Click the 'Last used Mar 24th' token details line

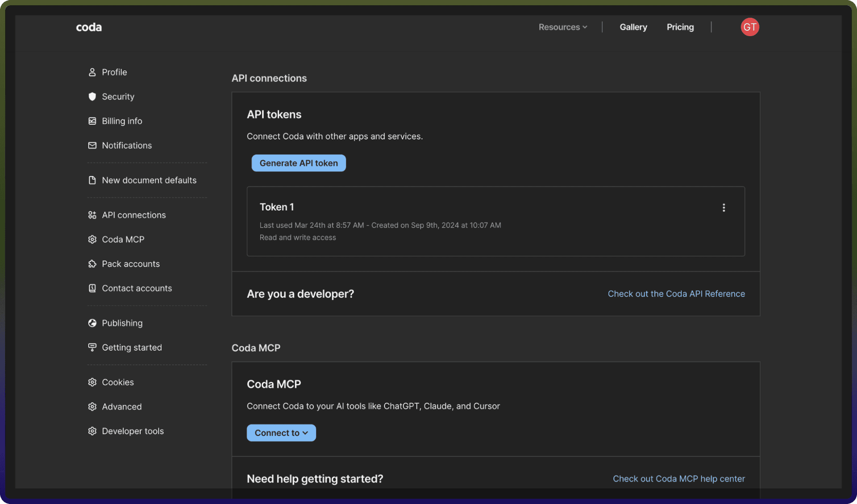[380, 225]
